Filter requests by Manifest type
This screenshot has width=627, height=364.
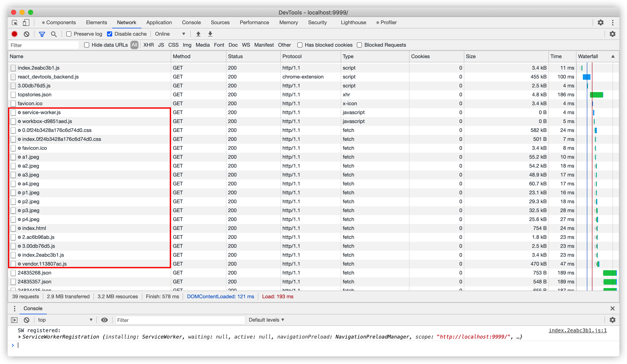[x=264, y=45]
